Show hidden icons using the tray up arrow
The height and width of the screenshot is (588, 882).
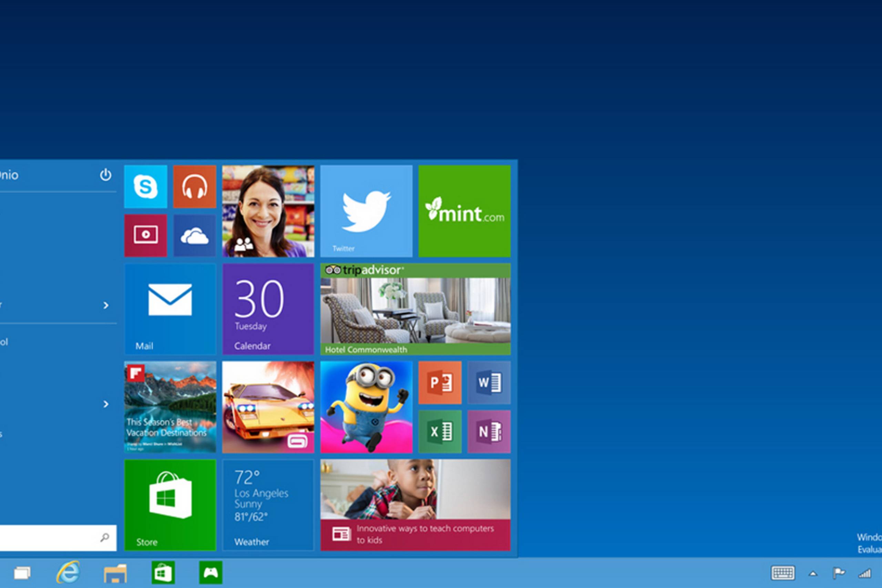[x=812, y=574]
